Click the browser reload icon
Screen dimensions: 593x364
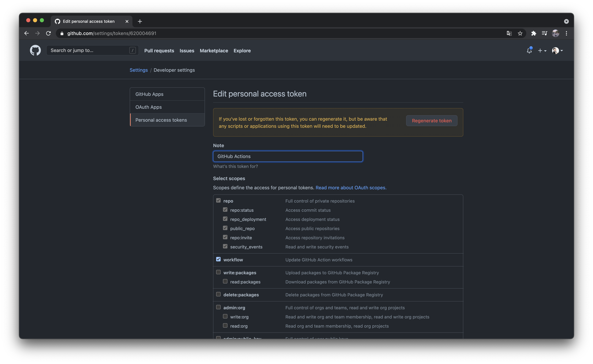(x=49, y=33)
